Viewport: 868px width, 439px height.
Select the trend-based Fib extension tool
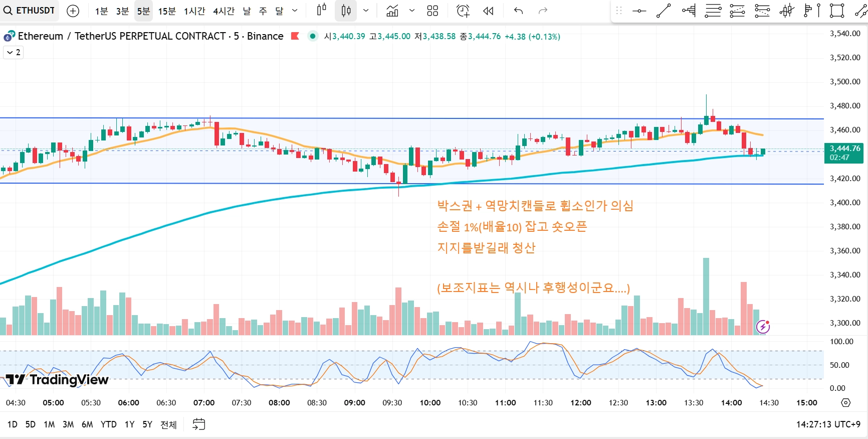tap(737, 11)
